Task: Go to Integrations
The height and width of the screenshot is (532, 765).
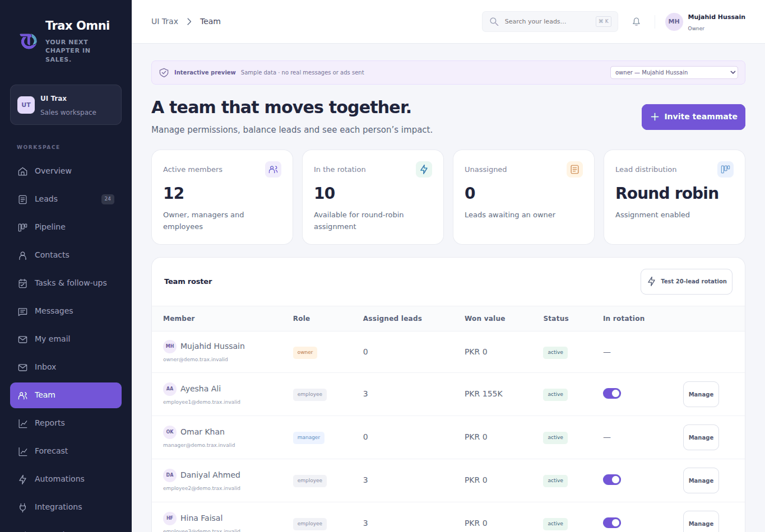Action: point(66,507)
